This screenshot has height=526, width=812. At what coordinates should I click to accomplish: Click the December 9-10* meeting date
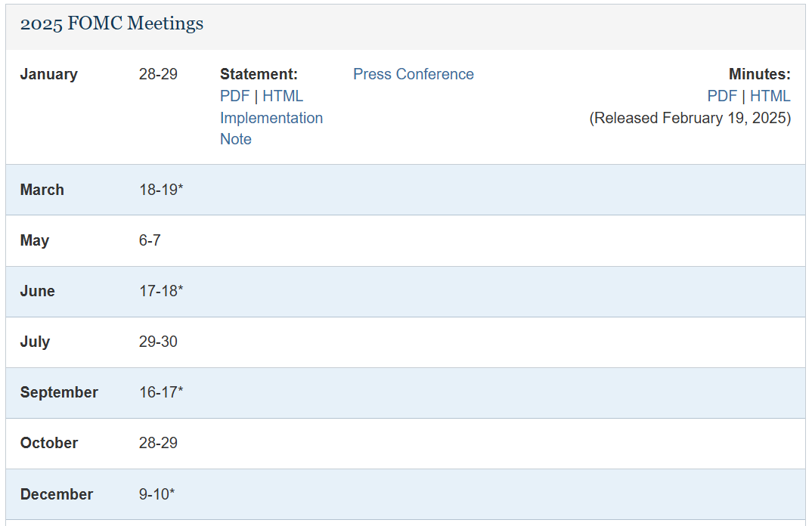pyautogui.click(x=157, y=494)
